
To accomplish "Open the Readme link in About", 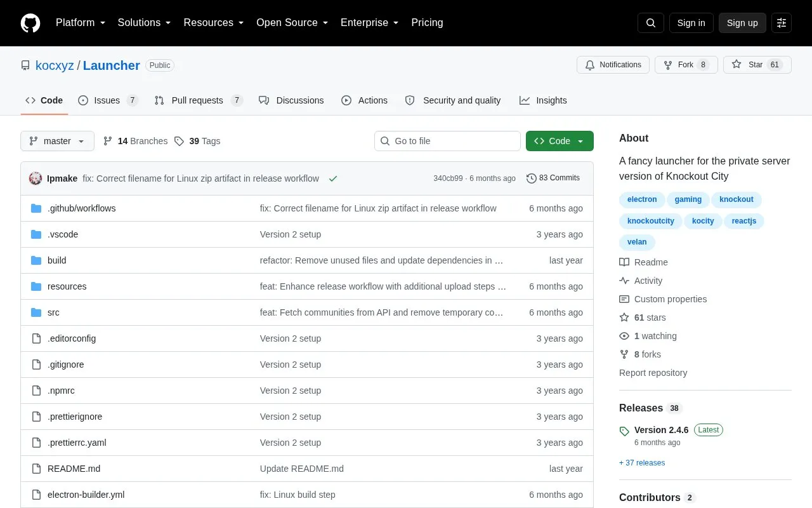I will pos(644,262).
